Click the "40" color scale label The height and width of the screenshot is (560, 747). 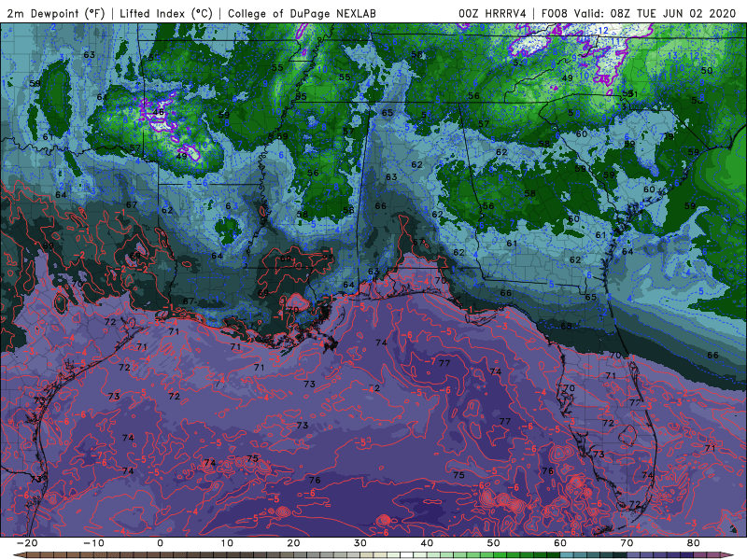click(427, 543)
